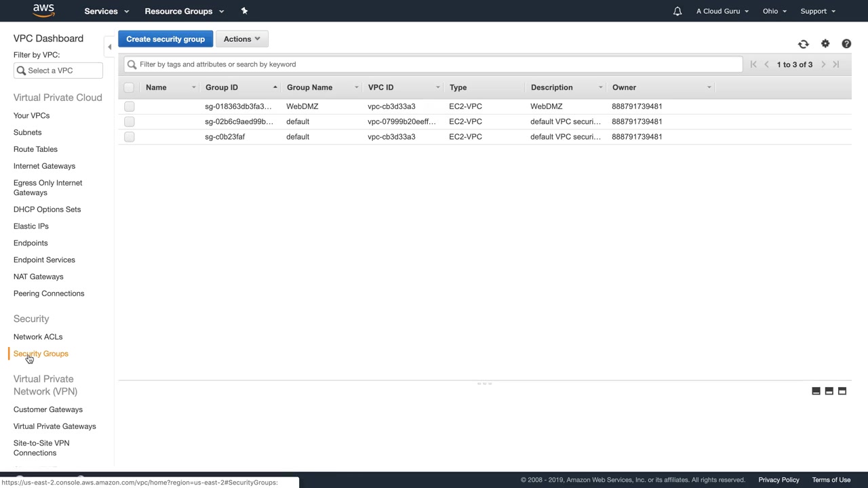Click the Select a VPC filter field
This screenshot has width=868, height=488.
tap(58, 70)
